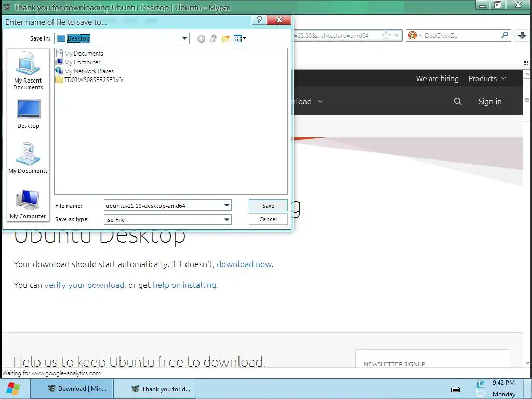The width and height of the screenshot is (532, 399).
Task: Open the verify your download link
Action: coord(84,285)
